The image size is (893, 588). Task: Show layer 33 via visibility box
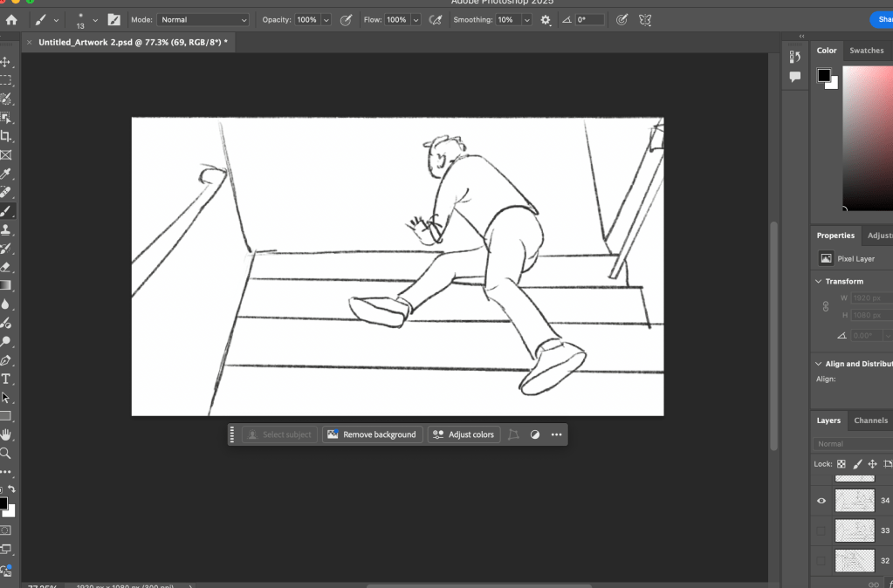(821, 530)
